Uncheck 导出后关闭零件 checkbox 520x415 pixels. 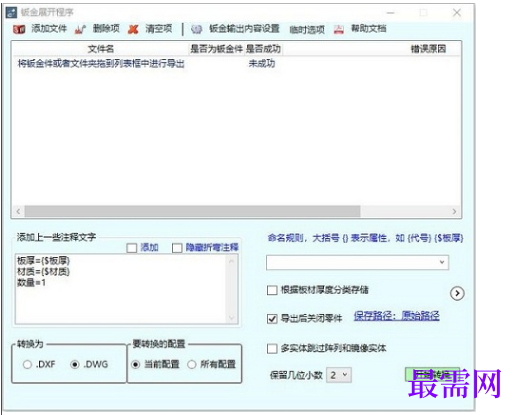272,319
